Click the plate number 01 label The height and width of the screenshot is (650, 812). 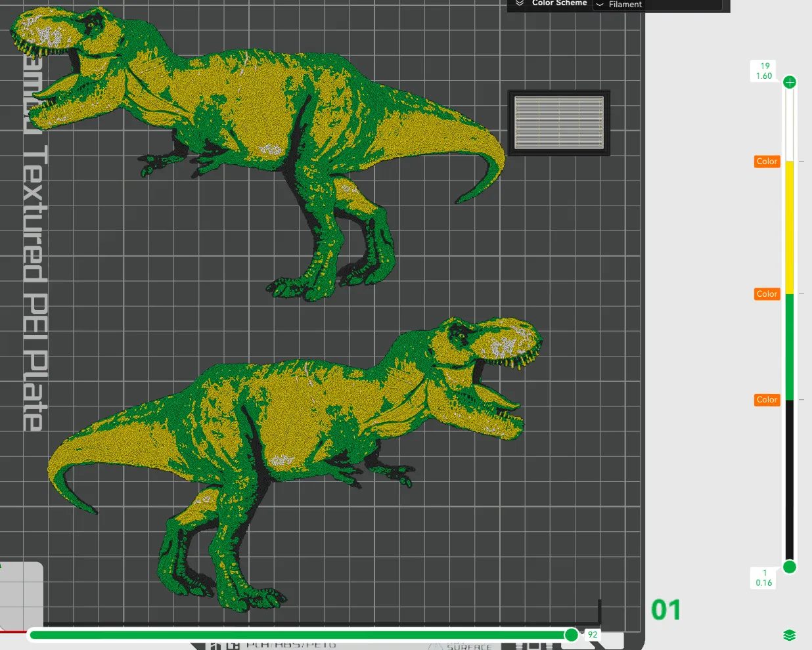click(x=665, y=610)
